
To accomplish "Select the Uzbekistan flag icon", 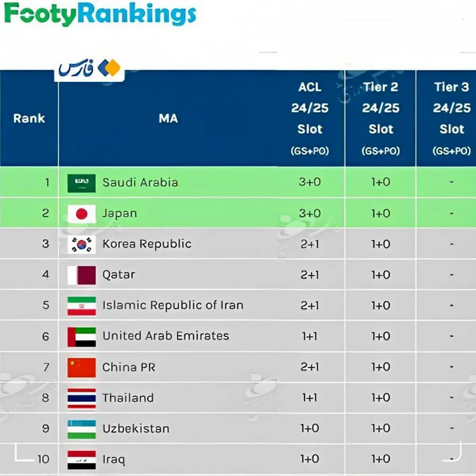I will tap(81, 429).
